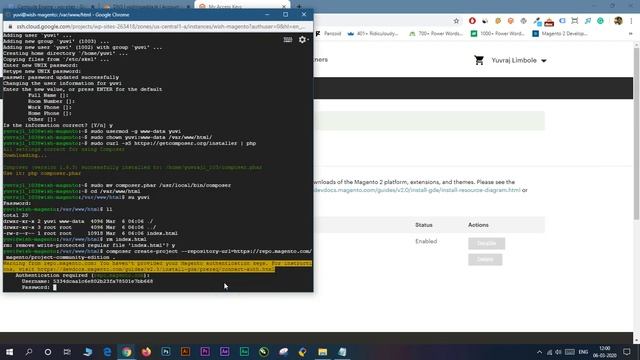The height and width of the screenshot is (360, 640).
Task: Minimize the SSH terminal window
Action: click(267, 15)
